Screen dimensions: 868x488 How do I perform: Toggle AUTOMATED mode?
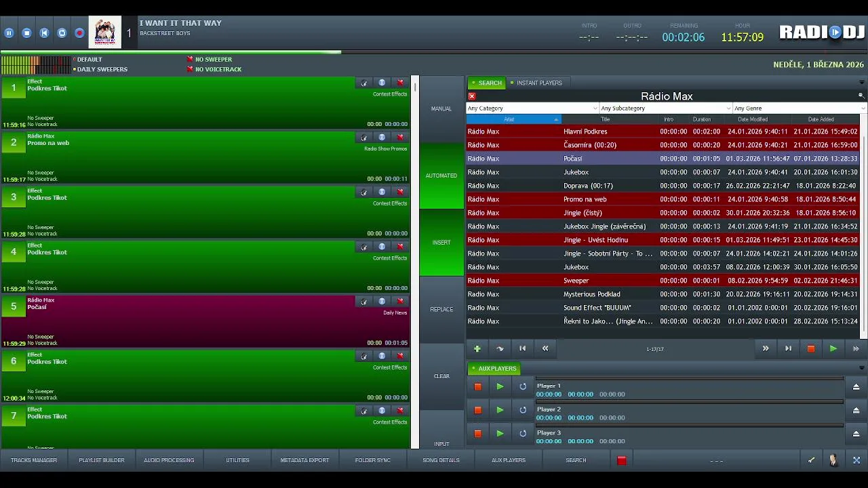point(441,176)
